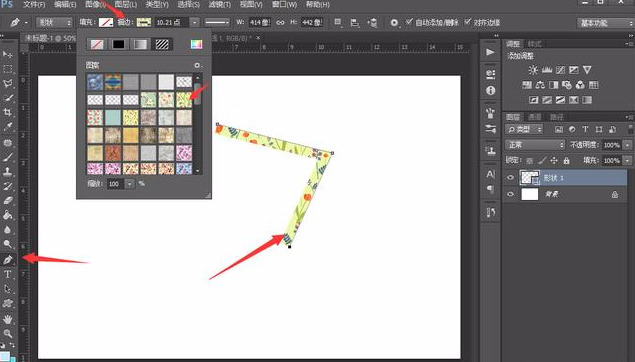This screenshot has height=362, width=635.
Task: Select the Rectangular Marquee tool
Action: point(8,68)
